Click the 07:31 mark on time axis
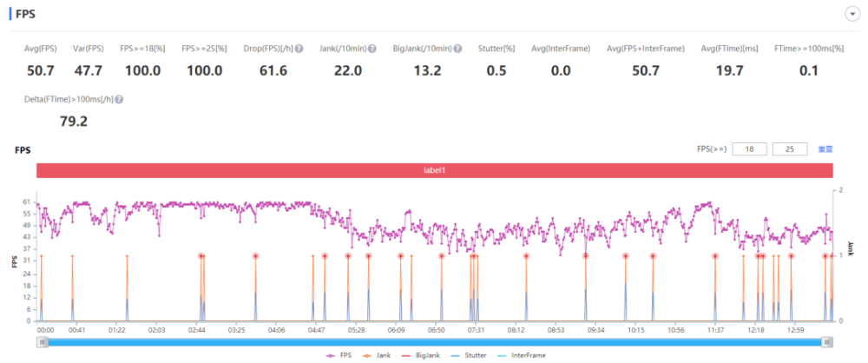The image size is (868, 363). 476,330
